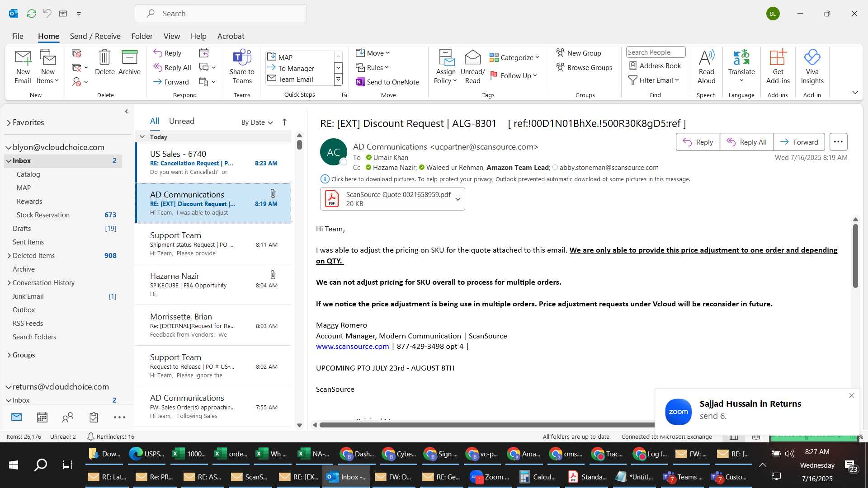The image size is (868, 488).
Task: Expand the Groups section
Action: click(9, 355)
